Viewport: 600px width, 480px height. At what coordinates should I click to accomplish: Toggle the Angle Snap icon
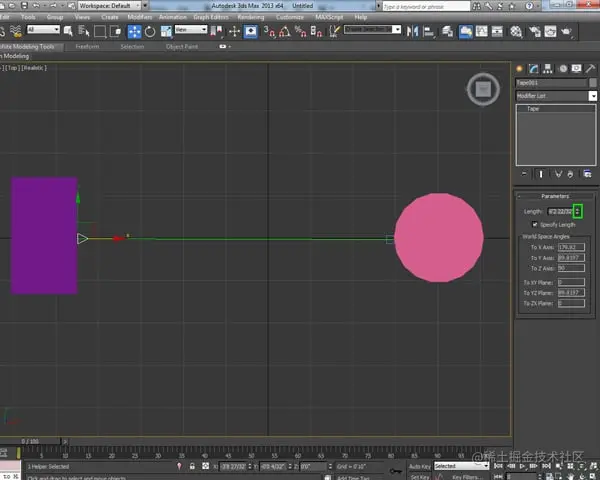tap(285, 31)
